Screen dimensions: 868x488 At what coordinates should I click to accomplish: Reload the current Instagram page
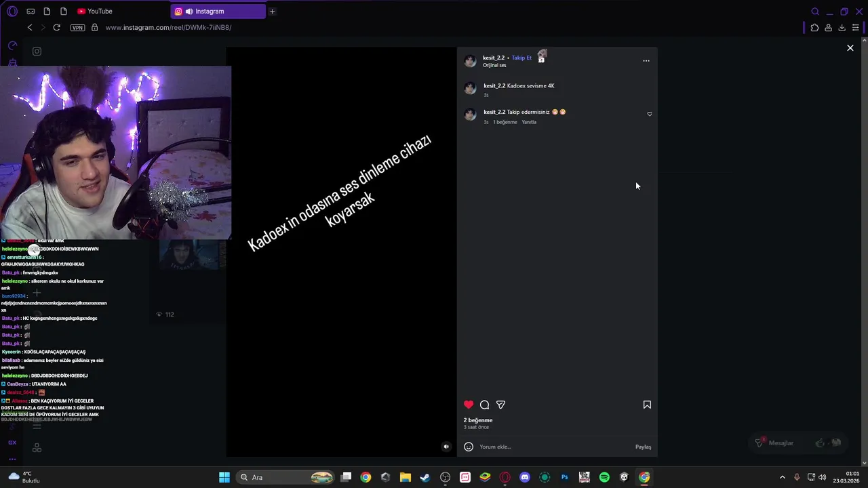56,27
